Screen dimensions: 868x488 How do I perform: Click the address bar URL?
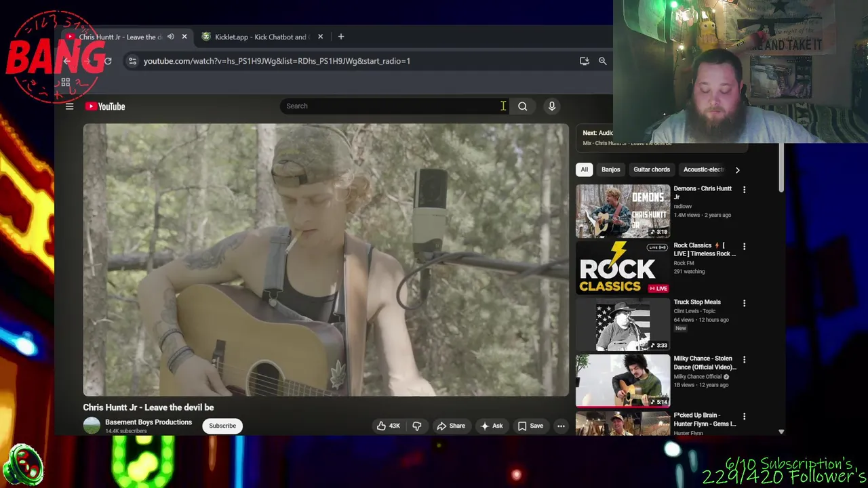click(277, 61)
